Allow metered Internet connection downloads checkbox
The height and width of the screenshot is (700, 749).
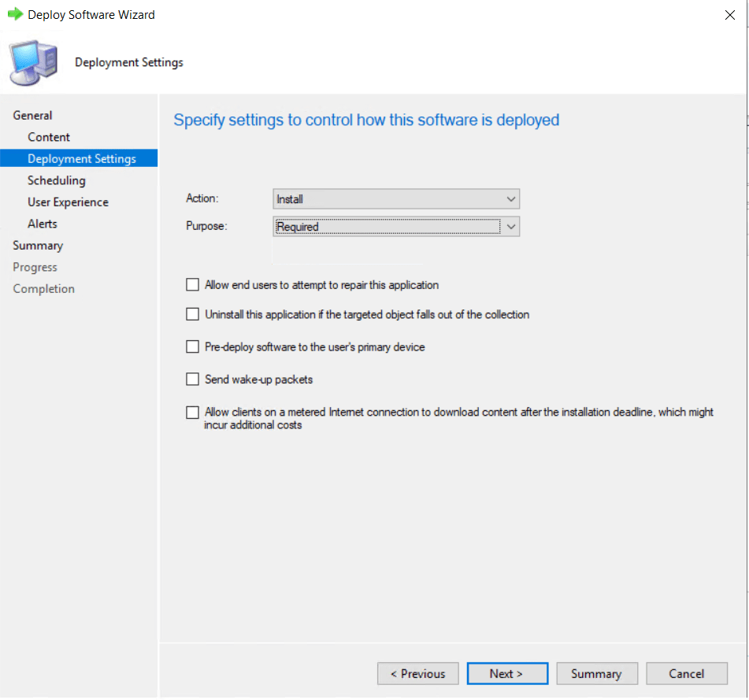pos(193,412)
